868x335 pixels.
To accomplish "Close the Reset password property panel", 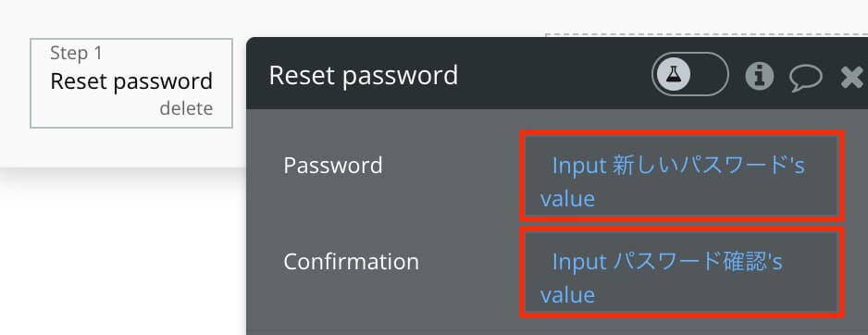I will click(x=851, y=77).
